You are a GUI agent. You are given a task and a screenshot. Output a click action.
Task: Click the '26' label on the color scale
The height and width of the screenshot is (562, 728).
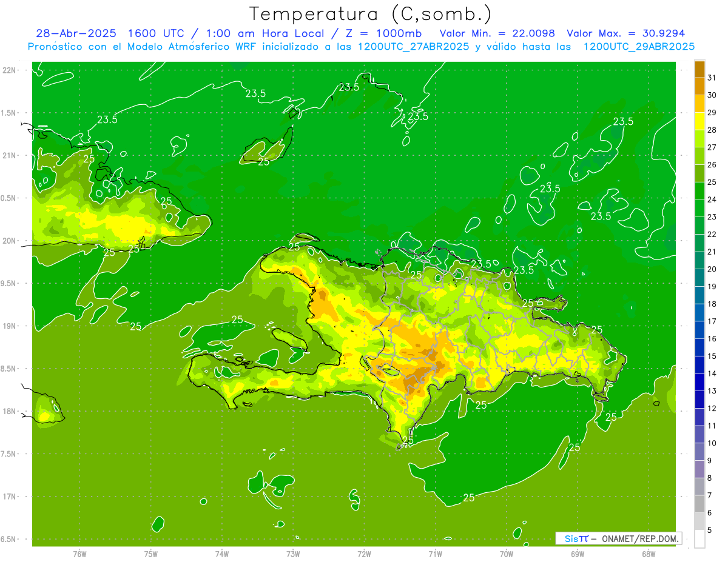coord(712,164)
